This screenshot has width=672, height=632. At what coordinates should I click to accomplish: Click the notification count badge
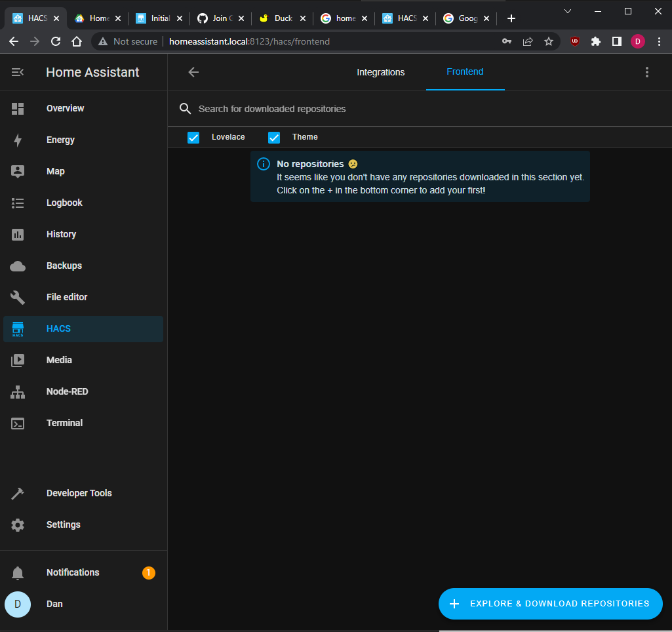click(148, 573)
